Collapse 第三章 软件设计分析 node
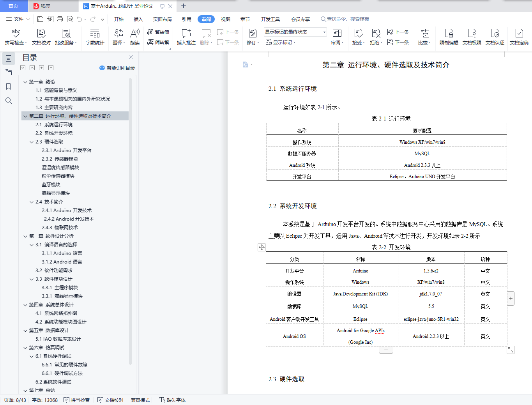This screenshot has width=532, height=405. click(25, 236)
